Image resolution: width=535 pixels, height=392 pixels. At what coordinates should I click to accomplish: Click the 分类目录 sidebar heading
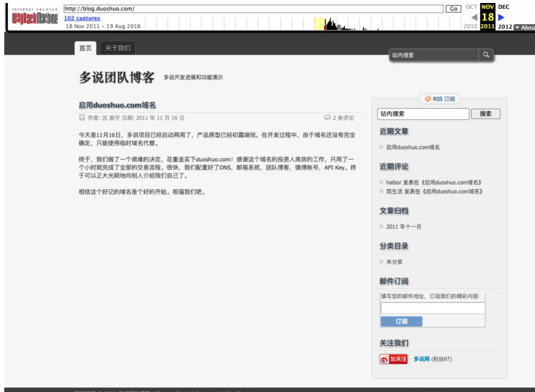click(394, 246)
